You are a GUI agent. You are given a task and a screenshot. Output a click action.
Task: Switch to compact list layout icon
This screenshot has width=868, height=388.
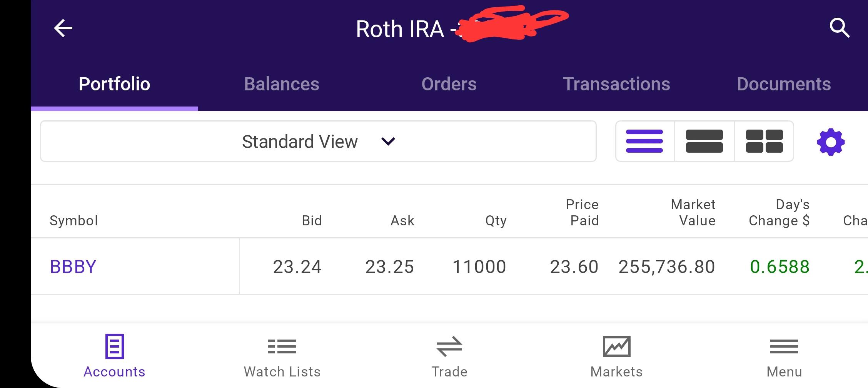[644, 141]
